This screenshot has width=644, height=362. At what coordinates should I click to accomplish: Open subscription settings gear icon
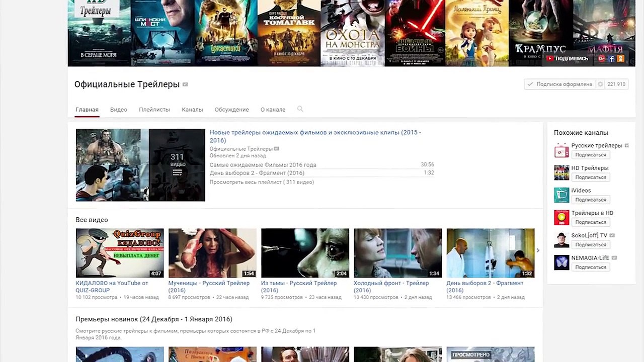coord(600,84)
